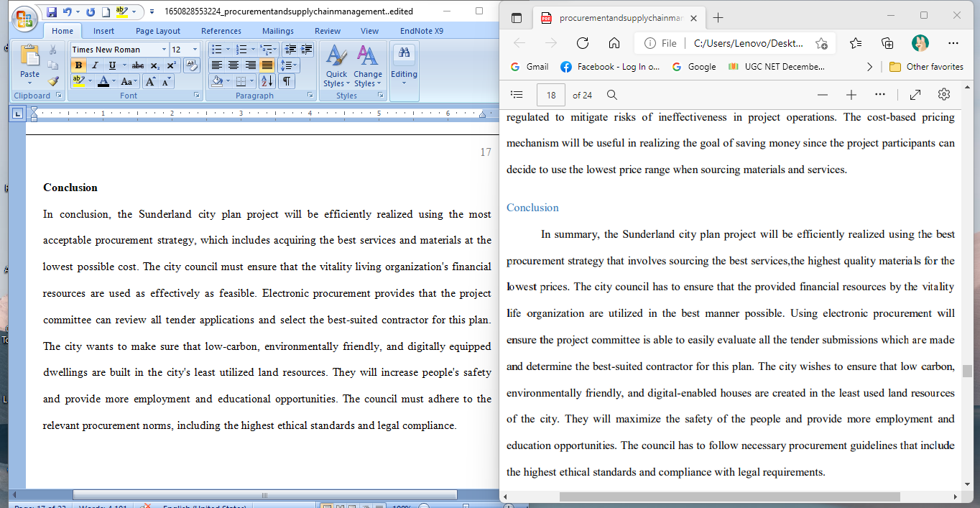
Task: Save the Word document from Quick Access toolbar
Action: point(52,12)
